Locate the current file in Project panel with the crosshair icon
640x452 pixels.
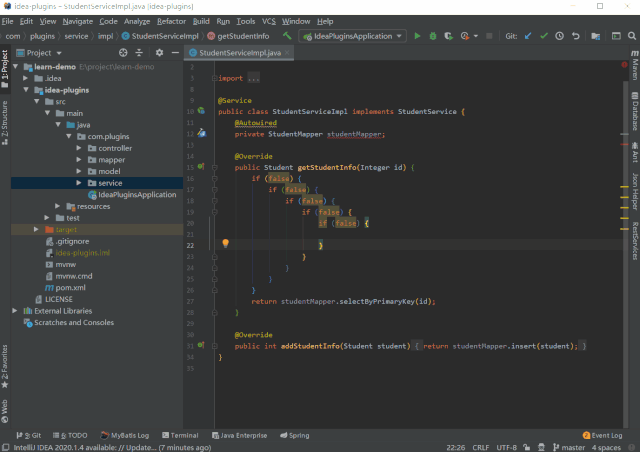coord(122,52)
